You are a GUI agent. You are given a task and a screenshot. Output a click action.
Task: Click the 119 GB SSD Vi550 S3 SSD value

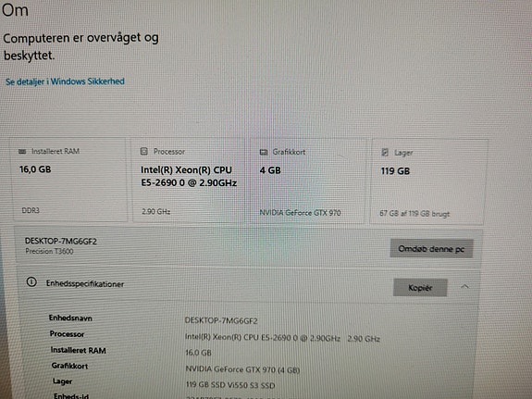(230, 385)
